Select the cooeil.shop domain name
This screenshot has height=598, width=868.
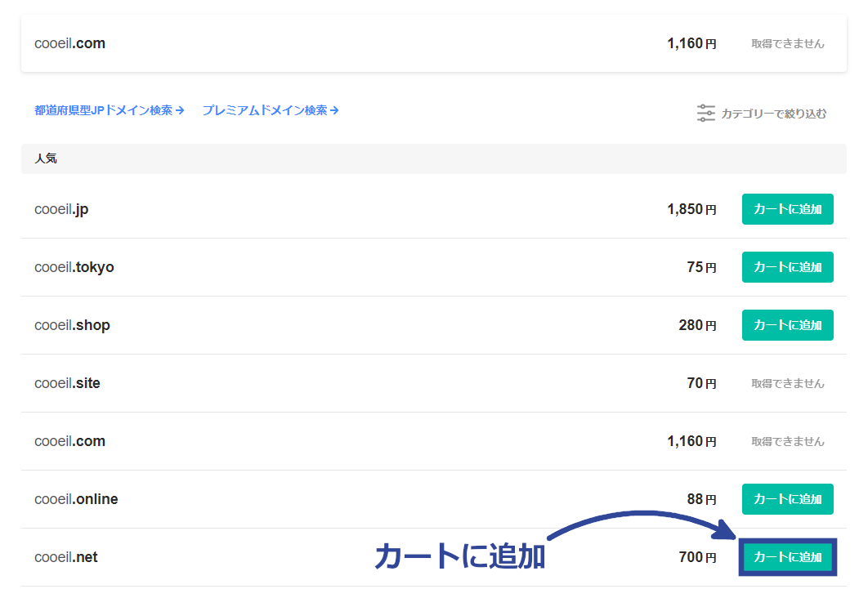(x=72, y=325)
